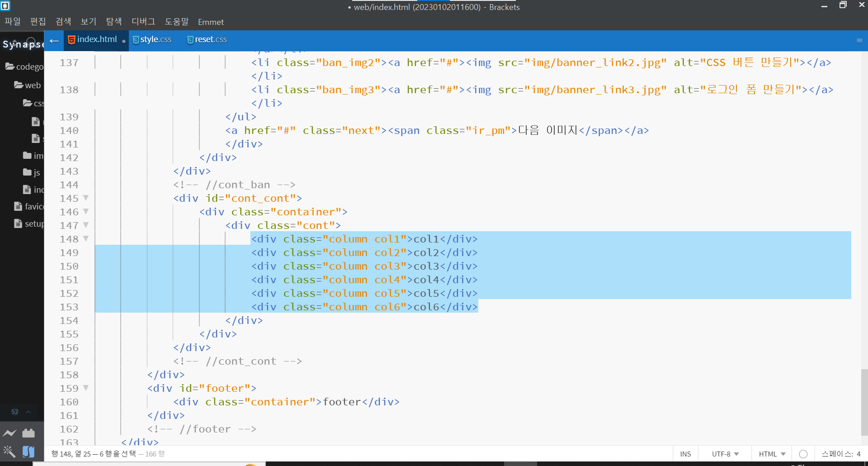Screen dimensions: 868x466
Task: Open the 편집 menu
Action: click(x=38, y=22)
